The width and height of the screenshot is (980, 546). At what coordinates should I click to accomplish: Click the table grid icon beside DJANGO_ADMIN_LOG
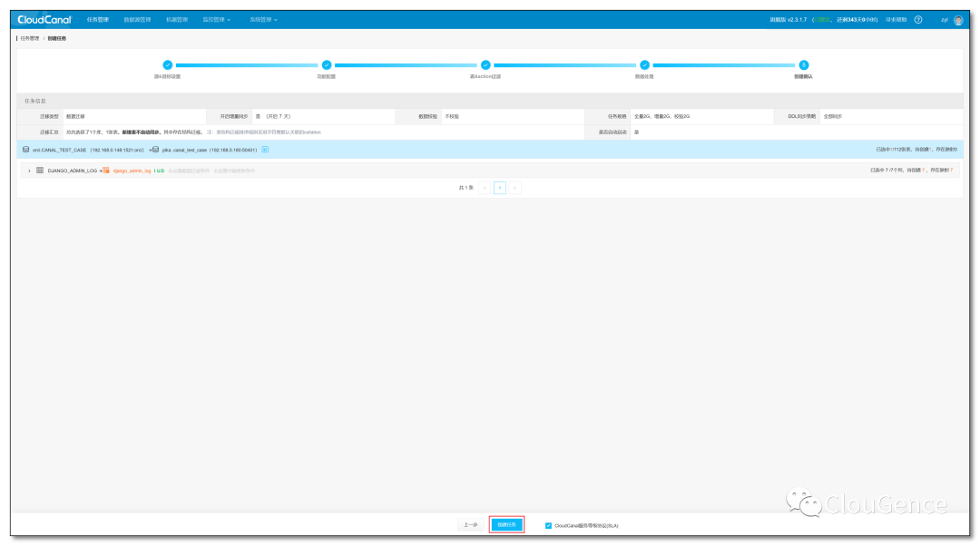click(40, 171)
